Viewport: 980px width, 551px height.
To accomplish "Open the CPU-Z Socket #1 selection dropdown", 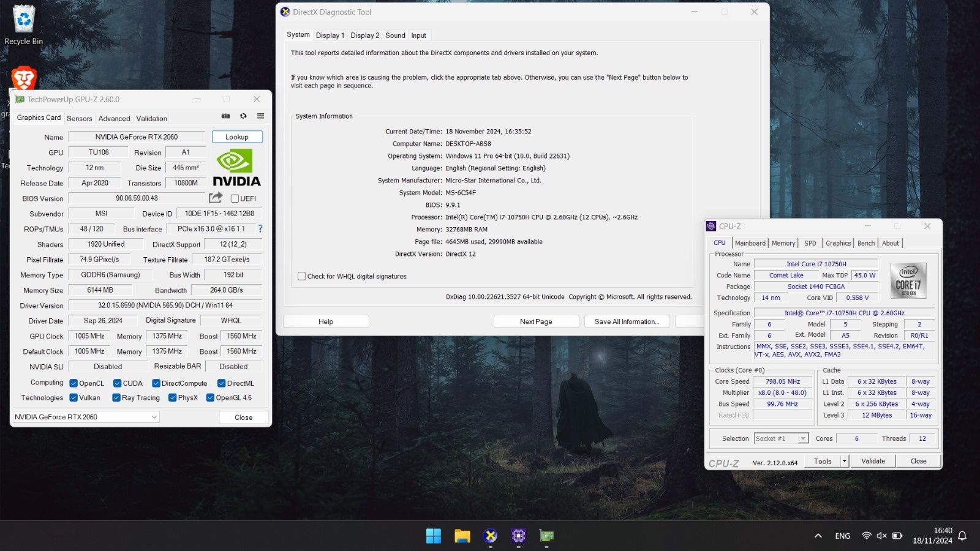I will [782, 438].
